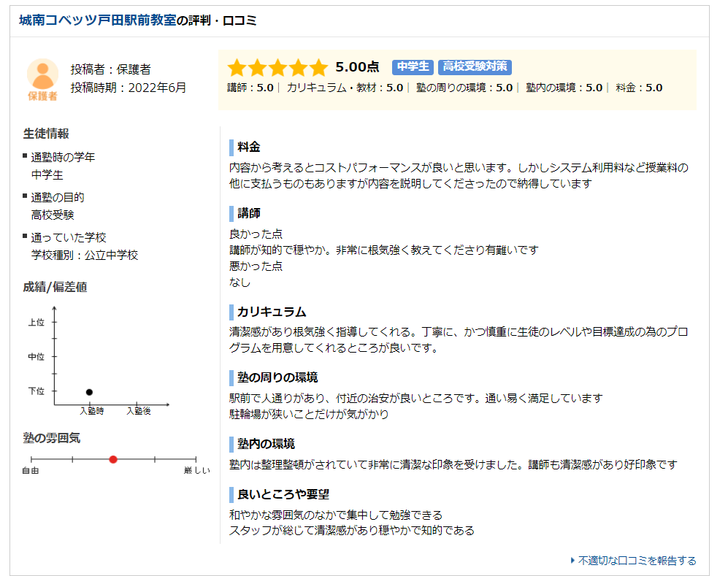
Task: Click the orange 保護者 avatar icon
Action: click(x=42, y=80)
